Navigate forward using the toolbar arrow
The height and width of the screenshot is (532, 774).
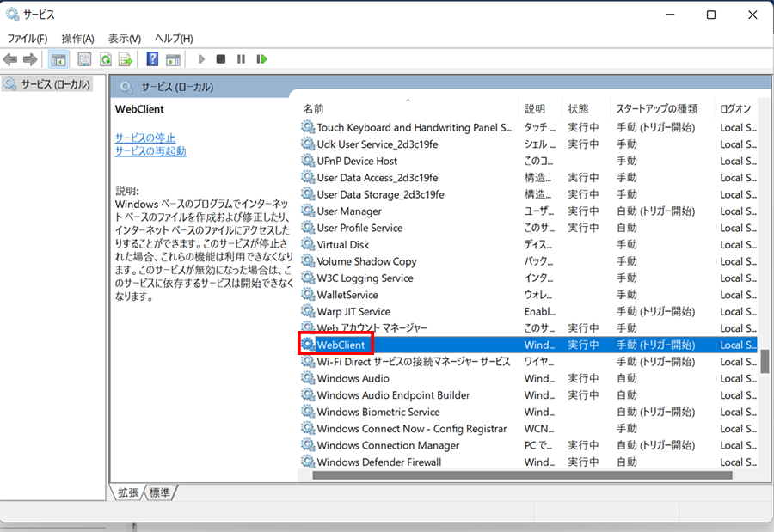[28, 58]
